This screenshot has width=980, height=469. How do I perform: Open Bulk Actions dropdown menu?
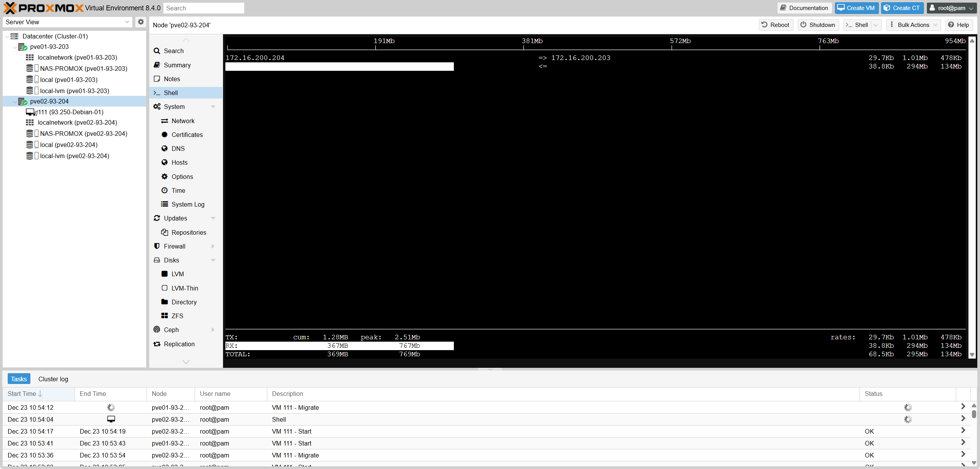tap(913, 25)
